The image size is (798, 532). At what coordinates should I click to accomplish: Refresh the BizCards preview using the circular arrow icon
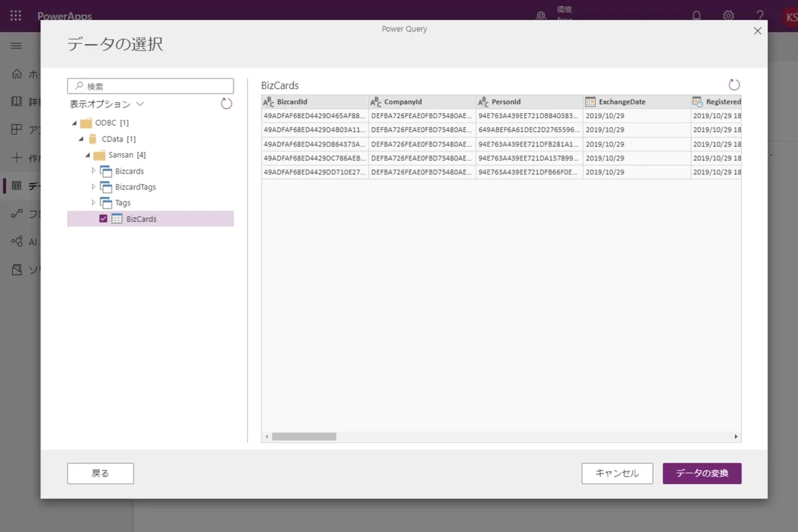coord(733,84)
